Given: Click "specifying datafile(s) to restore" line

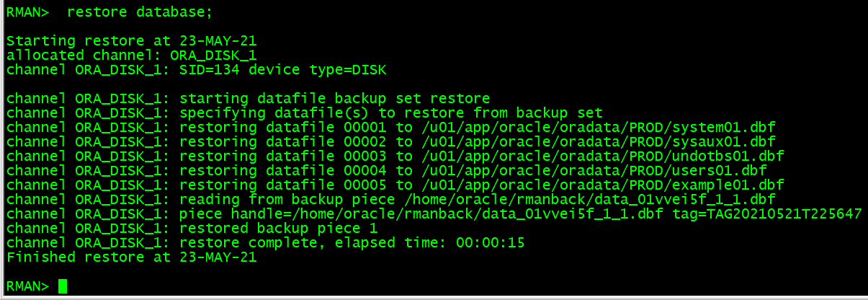Looking at the screenshot, I should pos(305,113).
